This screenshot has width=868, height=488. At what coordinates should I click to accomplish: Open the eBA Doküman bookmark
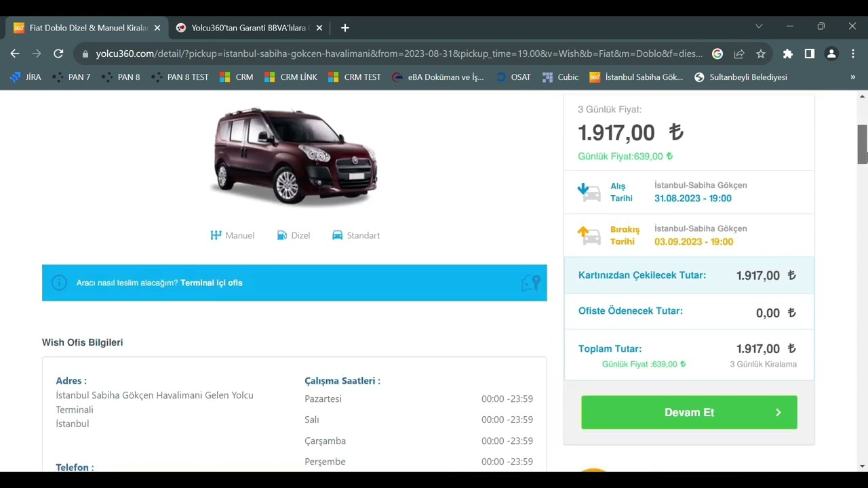point(438,77)
